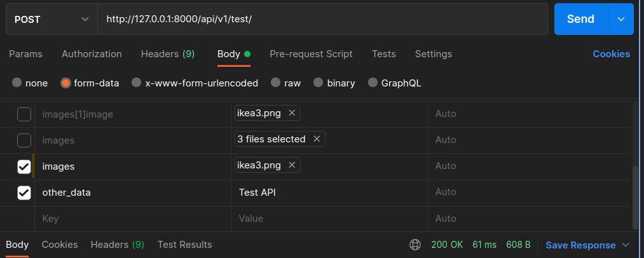
Task: Open the Test Results response tab
Action: coord(184,245)
